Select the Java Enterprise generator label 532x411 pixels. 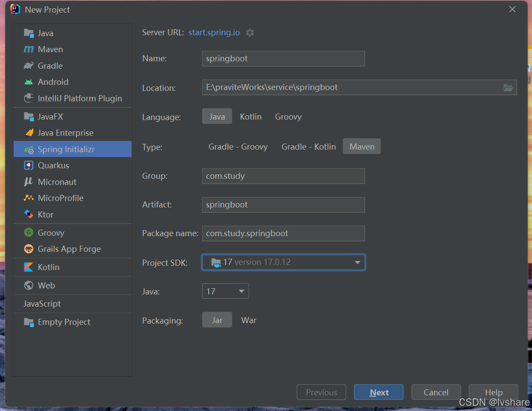(x=66, y=133)
